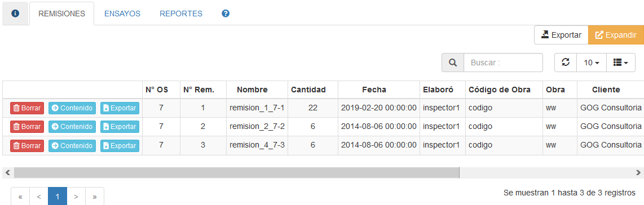
Task: Go to the last page with »
Action: coord(95,197)
